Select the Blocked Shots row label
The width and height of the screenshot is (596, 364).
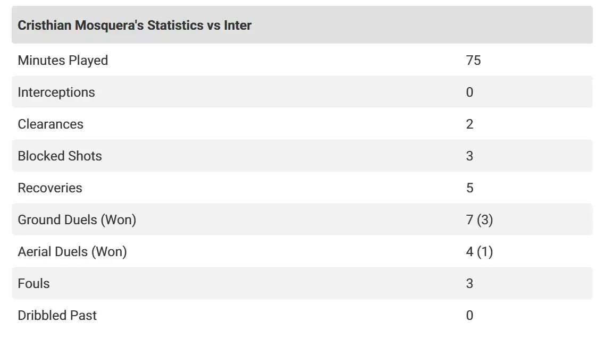[x=60, y=156]
